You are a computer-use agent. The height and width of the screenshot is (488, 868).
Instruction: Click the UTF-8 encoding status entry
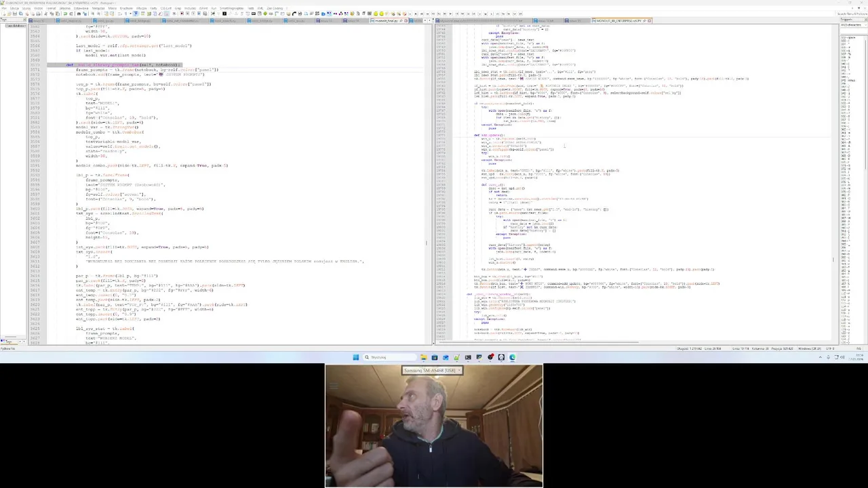coord(830,348)
